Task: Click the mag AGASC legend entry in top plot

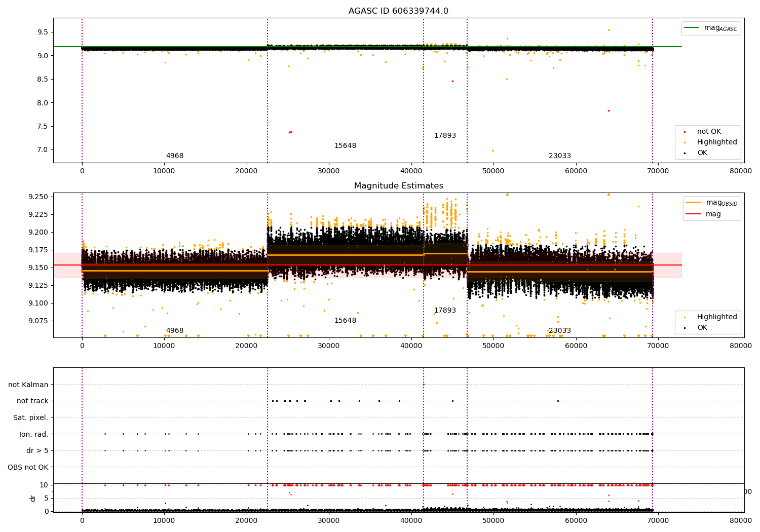Action: 711,28
